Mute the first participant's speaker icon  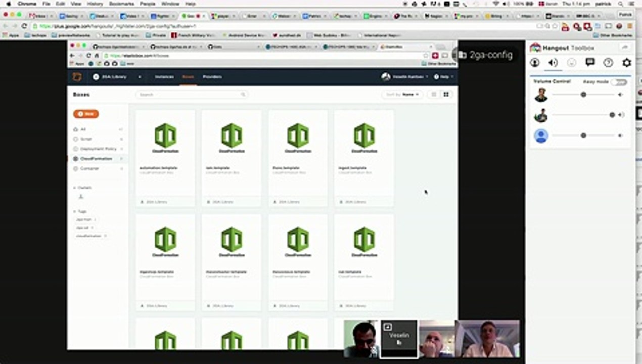(x=621, y=95)
